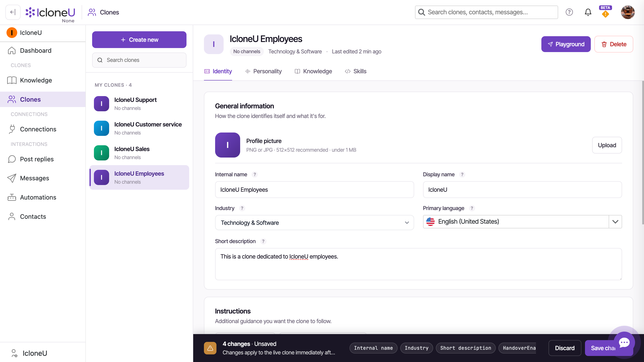
Task: Show the Industry help tooltip
Action: (x=242, y=208)
